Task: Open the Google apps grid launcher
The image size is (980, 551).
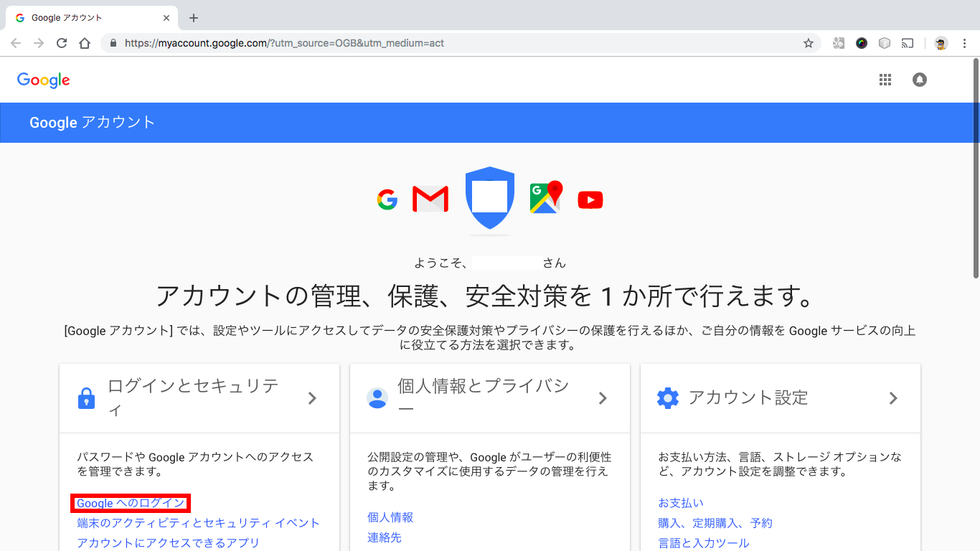Action: (x=885, y=80)
